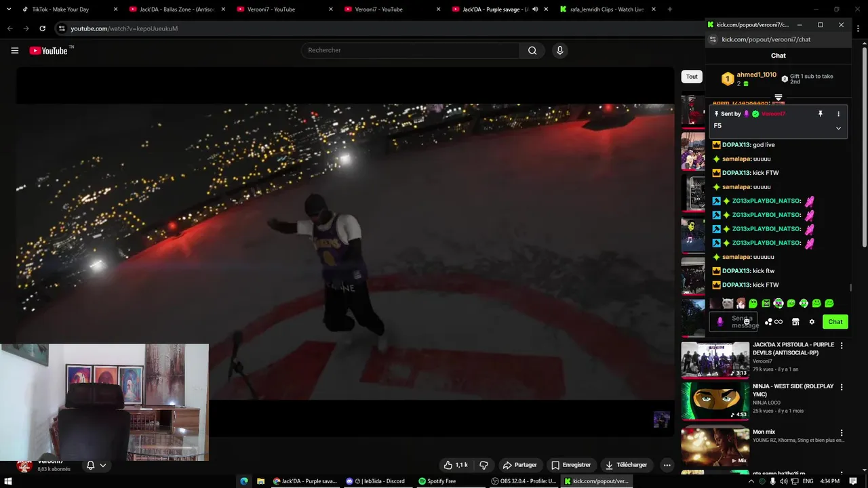Open the Mon mix playlist thumbnail
Image resolution: width=868 pixels, height=488 pixels.
(x=715, y=446)
